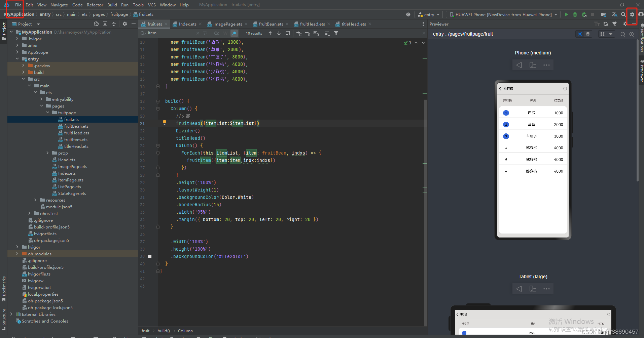
Task: Open search results in Find window icon
Action: click(288, 33)
